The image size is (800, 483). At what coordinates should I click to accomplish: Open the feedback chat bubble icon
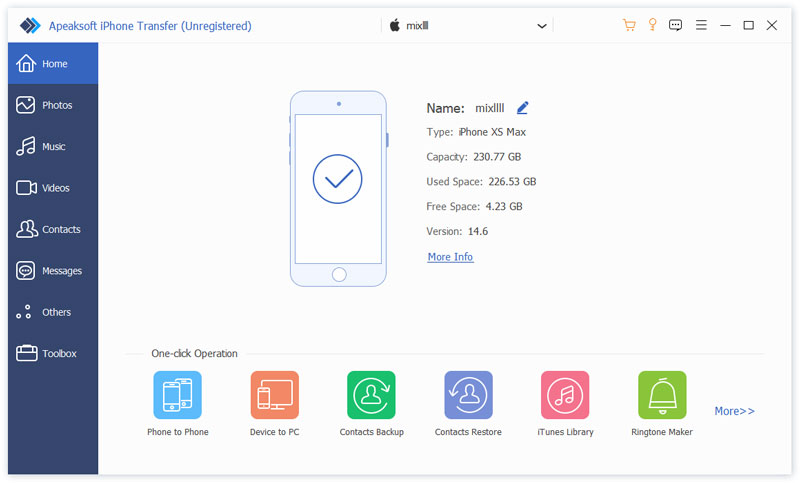676,25
